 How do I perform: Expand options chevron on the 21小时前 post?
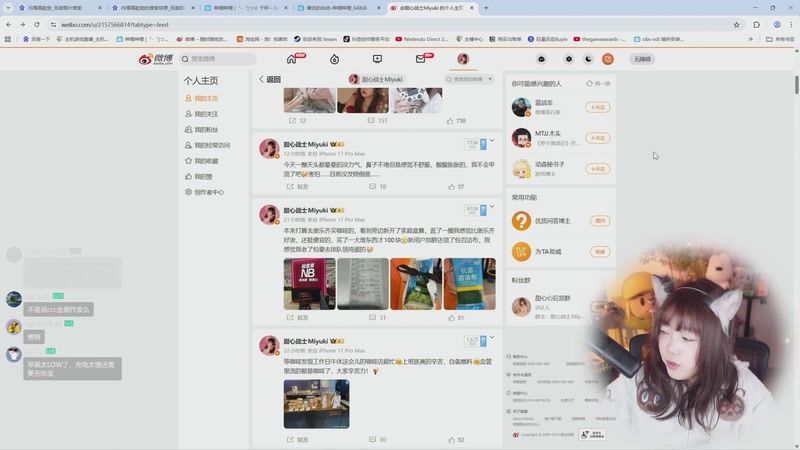[x=492, y=207]
